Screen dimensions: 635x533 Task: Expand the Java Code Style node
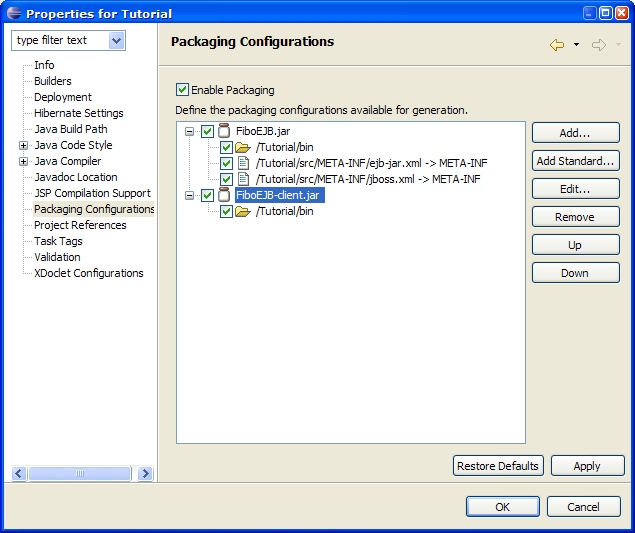click(x=23, y=145)
